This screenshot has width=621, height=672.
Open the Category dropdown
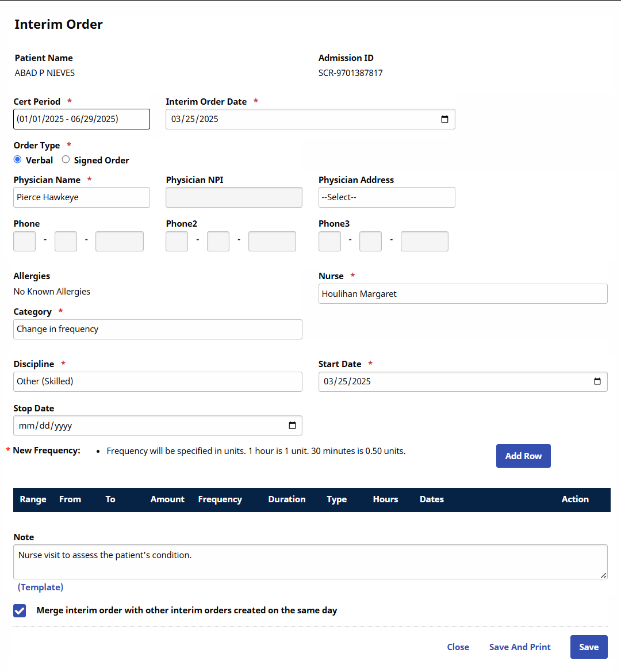click(x=158, y=329)
